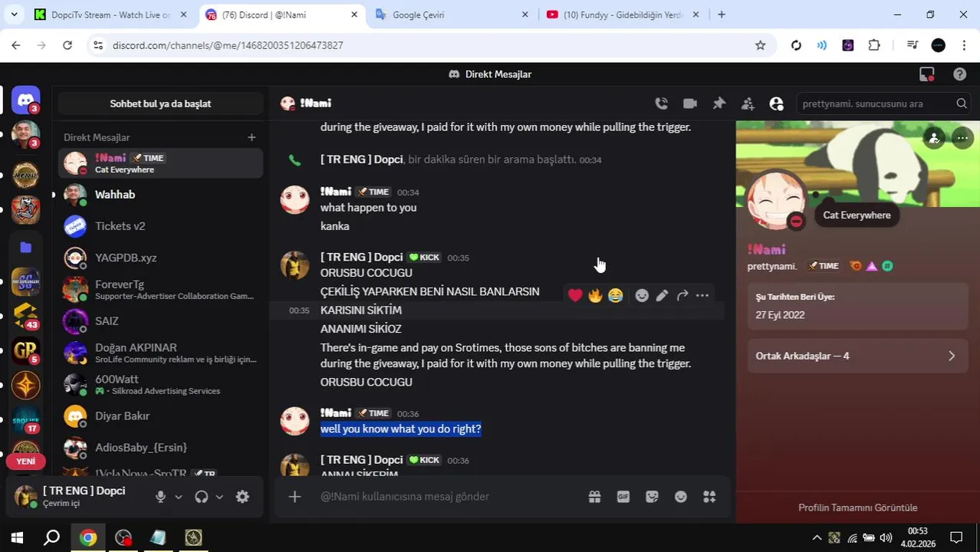Start a video call
Viewport: 980px width, 552px height.
[x=690, y=103]
